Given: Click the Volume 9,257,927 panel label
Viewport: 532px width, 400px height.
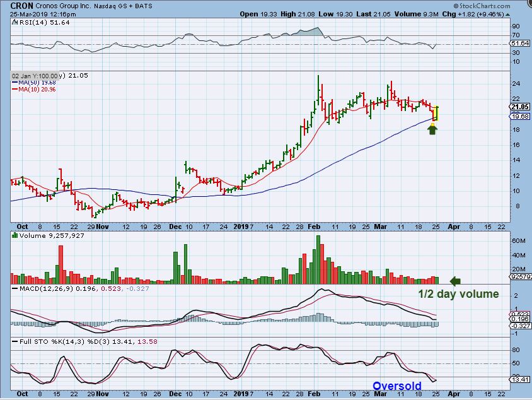Looking at the screenshot, I should (52, 236).
